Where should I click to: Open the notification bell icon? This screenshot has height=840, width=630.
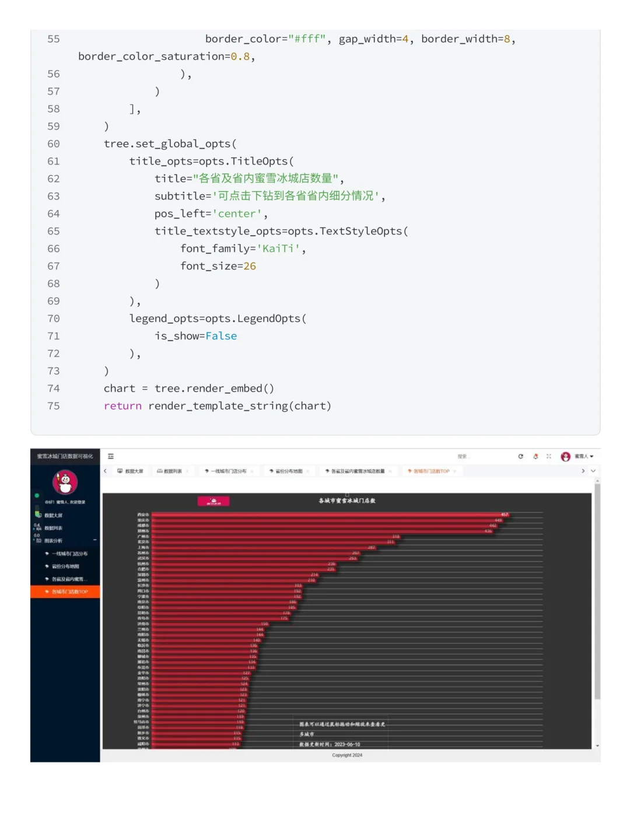(x=535, y=456)
